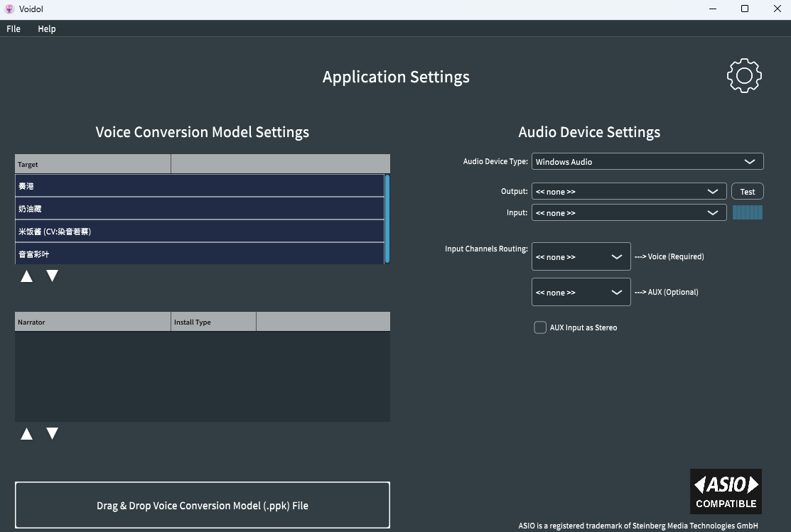
Task: Enable the AUX Input as Stereo checkbox
Action: click(x=540, y=327)
